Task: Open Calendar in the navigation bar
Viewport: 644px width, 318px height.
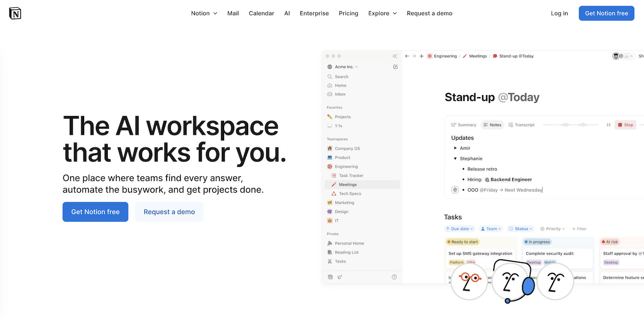Action: (261, 13)
